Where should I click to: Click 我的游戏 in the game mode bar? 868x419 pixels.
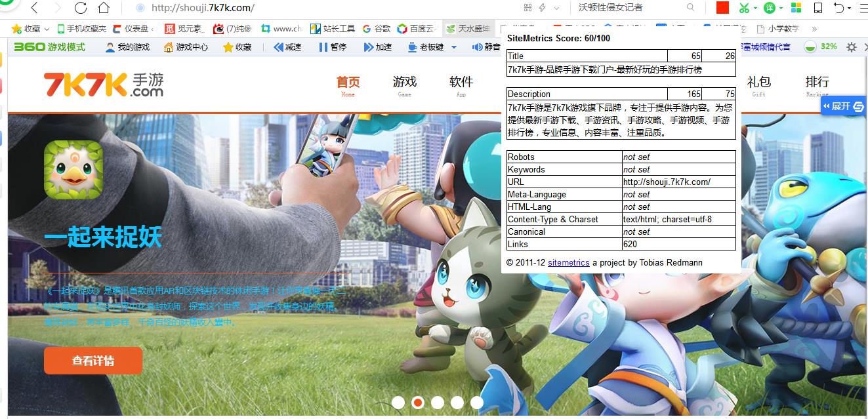click(x=127, y=47)
